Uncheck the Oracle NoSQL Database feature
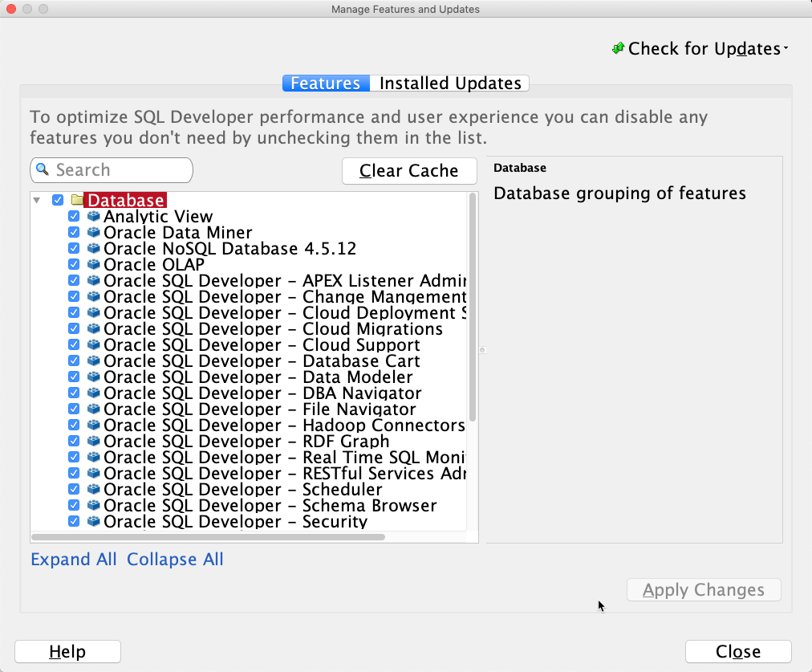This screenshot has width=812, height=672. click(x=74, y=248)
